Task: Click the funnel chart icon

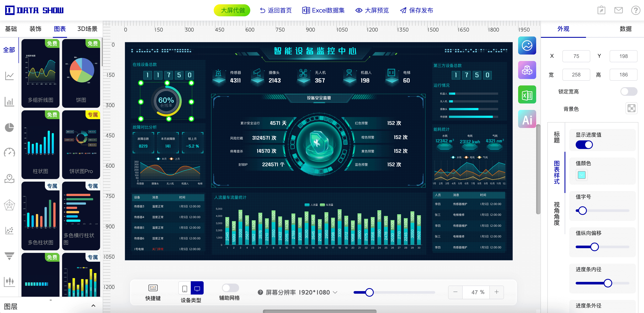Action: coord(9,257)
